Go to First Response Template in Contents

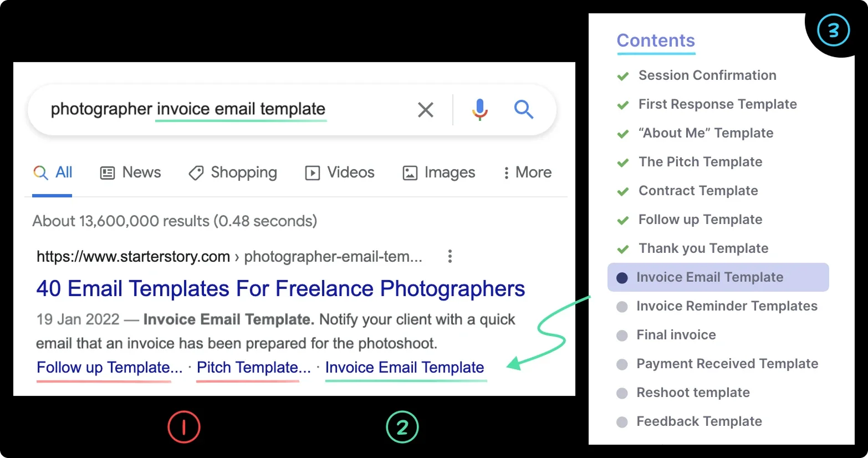[x=718, y=104]
